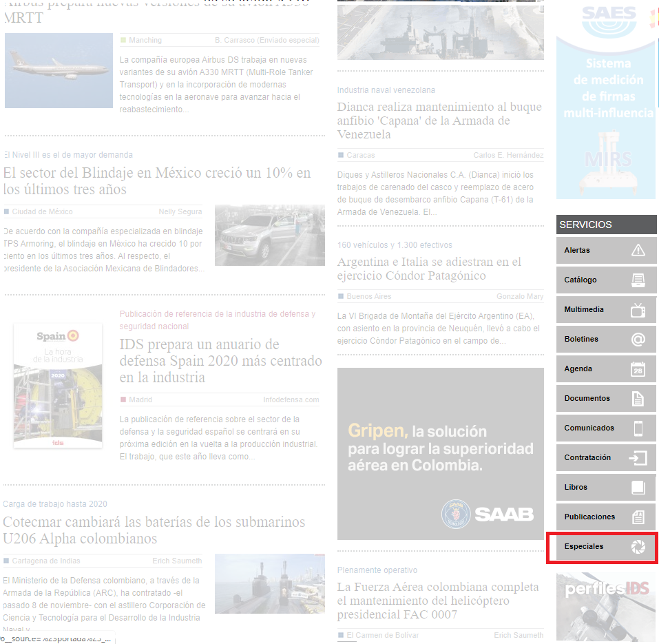Click the Ministerio de la Defensa colombiano summary

click(x=104, y=605)
